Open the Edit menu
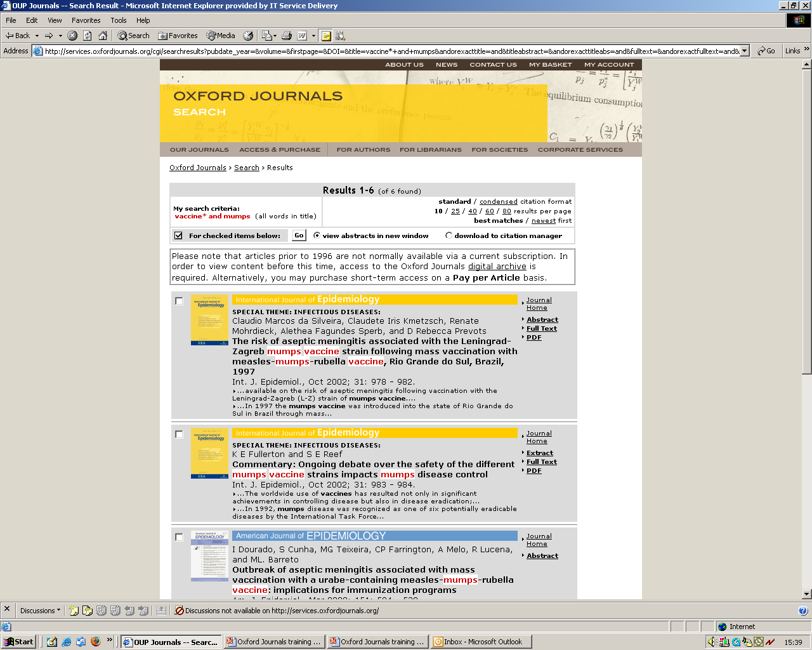The image size is (812, 650). [32, 20]
